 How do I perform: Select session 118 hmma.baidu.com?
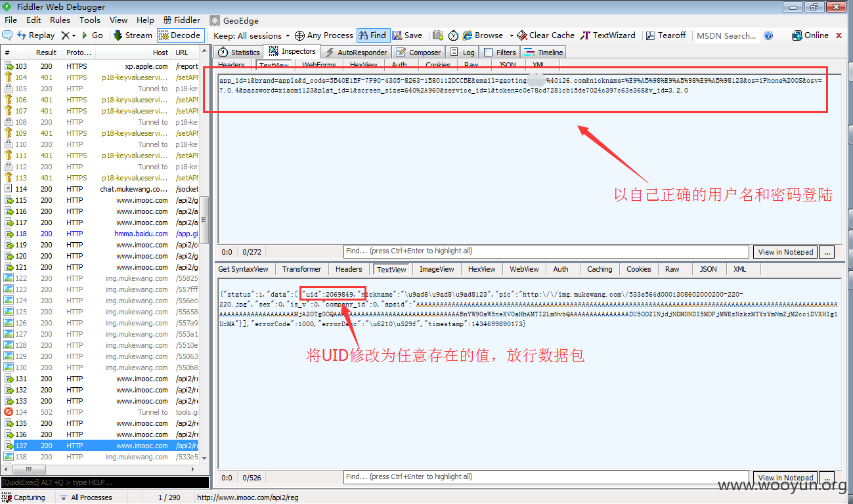point(100,234)
